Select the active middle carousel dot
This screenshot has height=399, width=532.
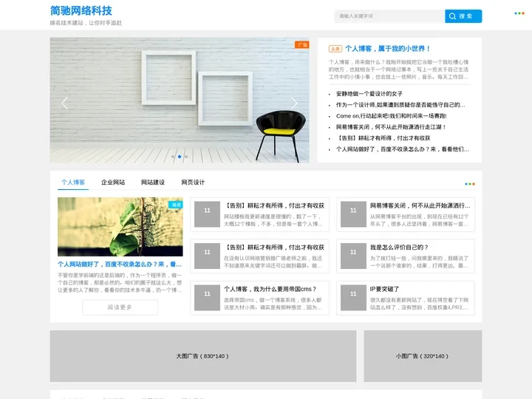(x=180, y=157)
